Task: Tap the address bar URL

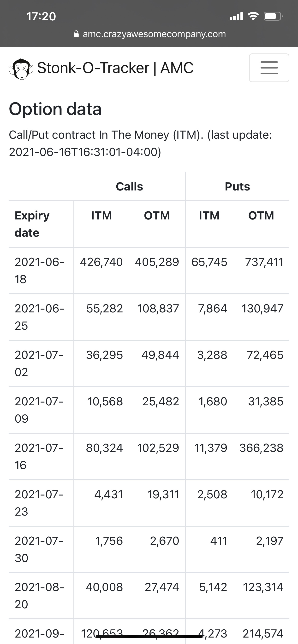Action: pos(154,34)
